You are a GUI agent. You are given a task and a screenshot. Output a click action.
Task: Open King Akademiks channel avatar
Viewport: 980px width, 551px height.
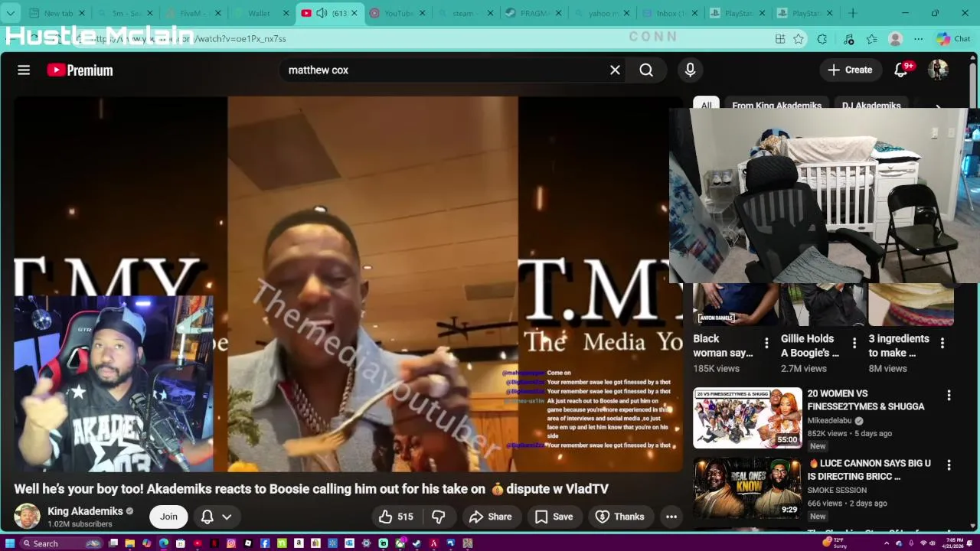(27, 517)
